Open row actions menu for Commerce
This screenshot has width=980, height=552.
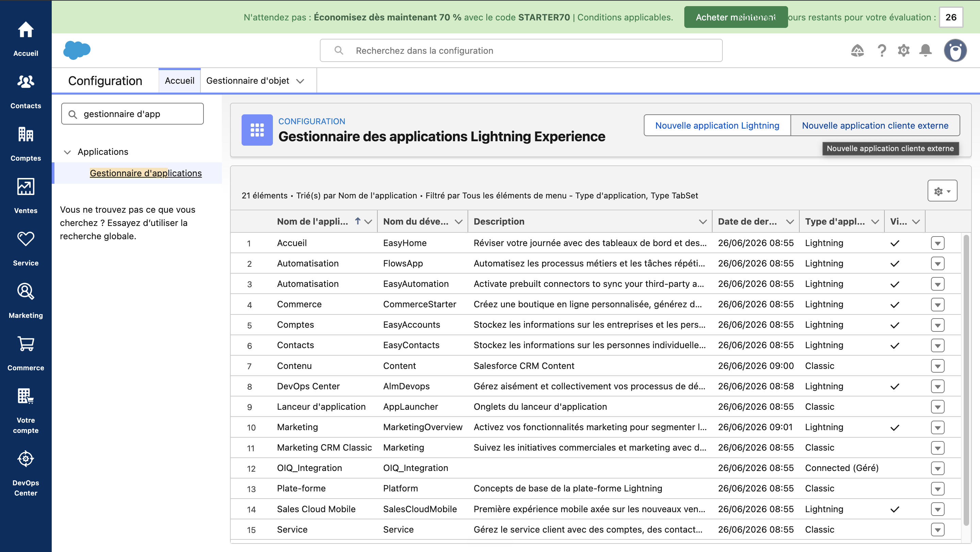pos(937,304)
